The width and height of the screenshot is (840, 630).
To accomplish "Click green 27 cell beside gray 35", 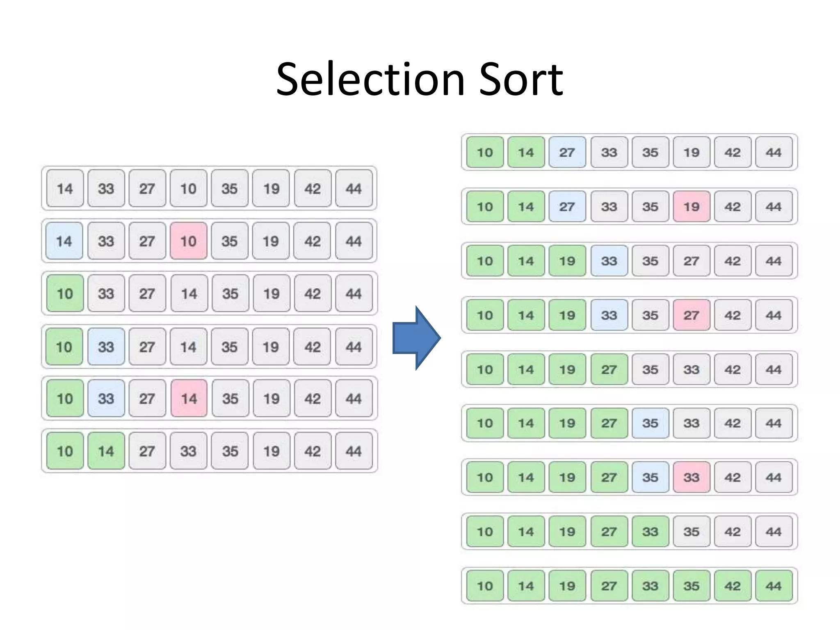I will (609, 370).
